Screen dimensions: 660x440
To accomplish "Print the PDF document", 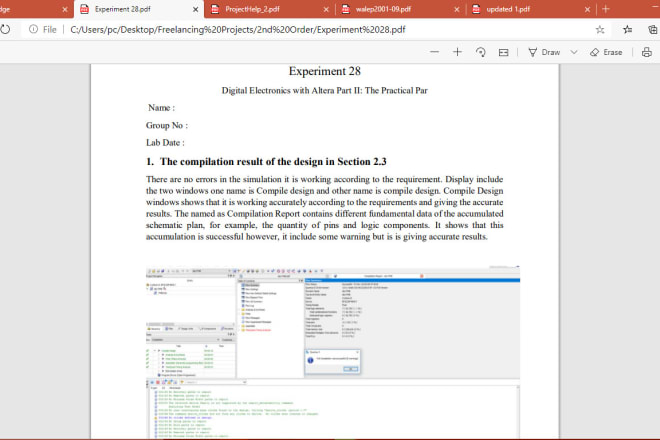I will 647,52.
